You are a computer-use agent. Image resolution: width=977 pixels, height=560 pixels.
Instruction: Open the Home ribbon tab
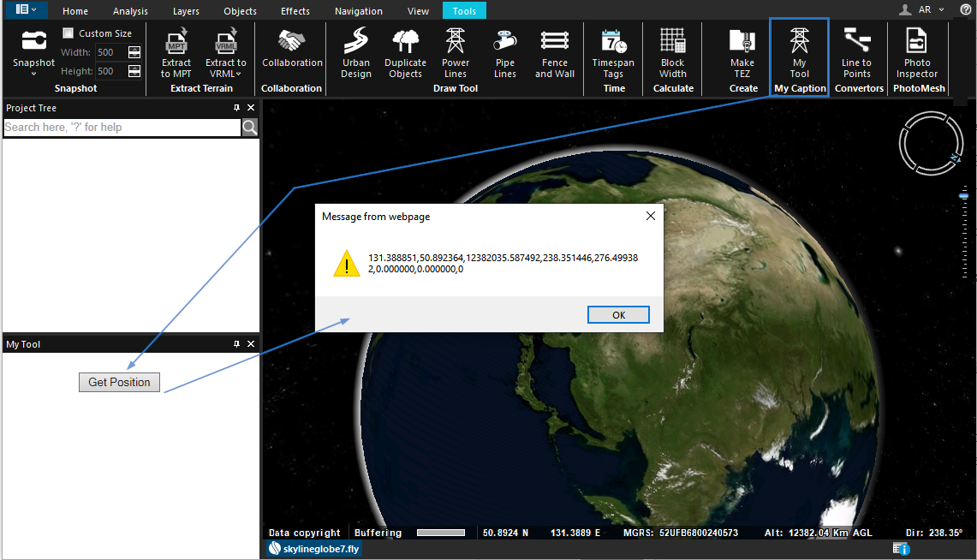75,11
